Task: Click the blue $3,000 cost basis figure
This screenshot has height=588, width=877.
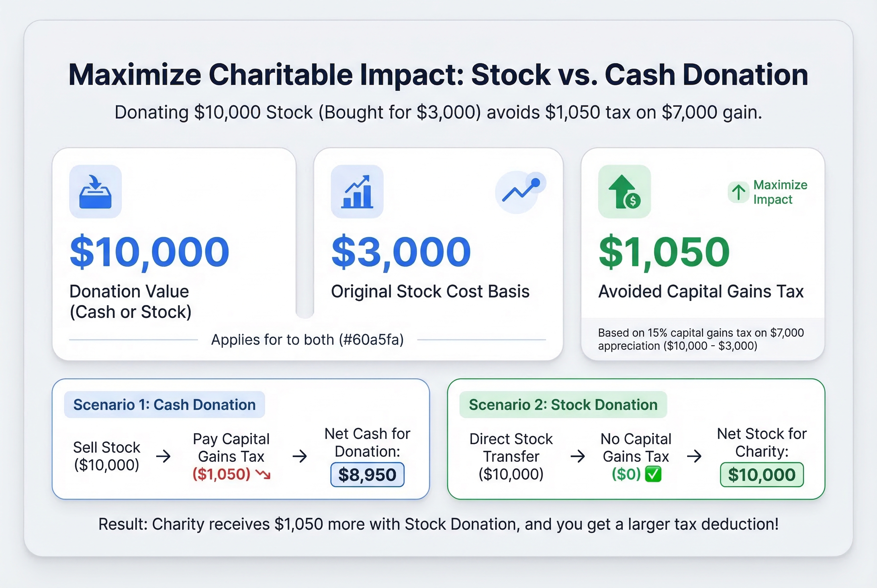Action: coord(401,251)
